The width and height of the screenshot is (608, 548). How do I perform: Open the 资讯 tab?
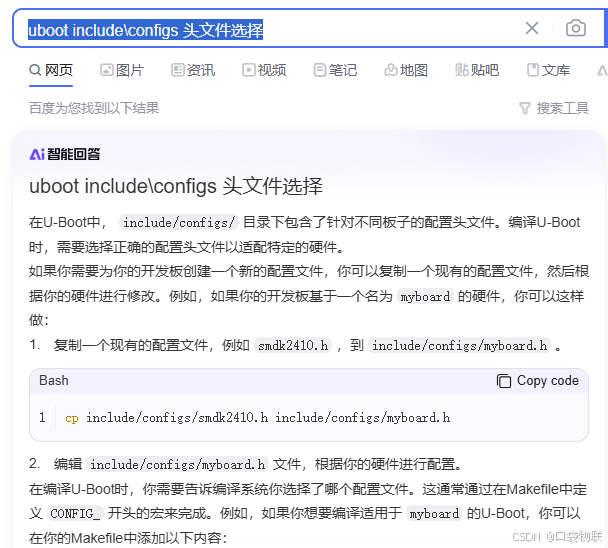pos(193,70)
